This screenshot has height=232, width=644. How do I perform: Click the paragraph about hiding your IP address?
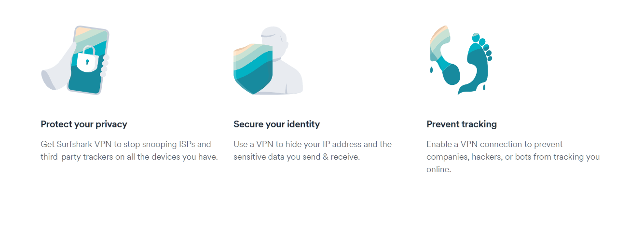pyautogui.click(x=312, y=150)
